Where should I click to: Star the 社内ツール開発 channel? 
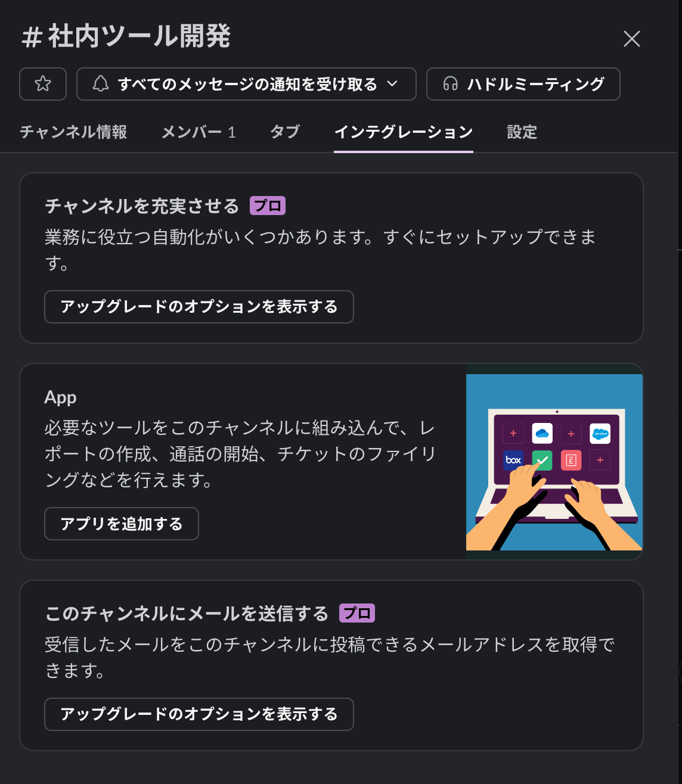tap(43, 84)
